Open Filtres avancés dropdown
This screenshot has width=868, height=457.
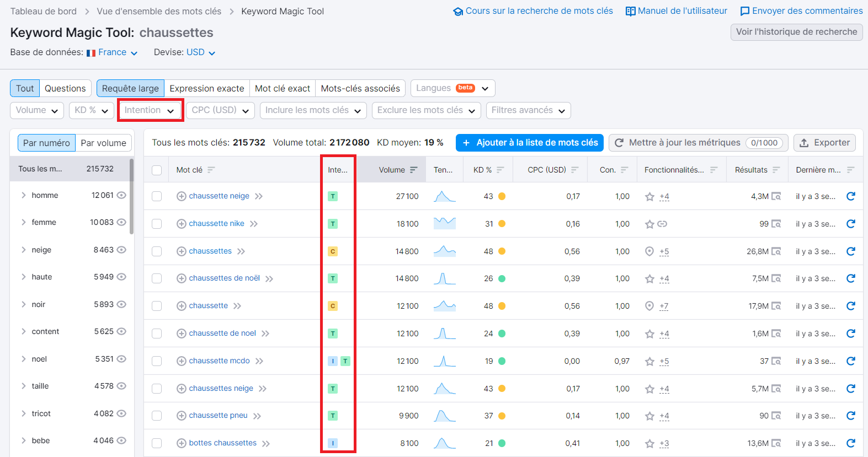pyautogui.click(x=528, y=110)
